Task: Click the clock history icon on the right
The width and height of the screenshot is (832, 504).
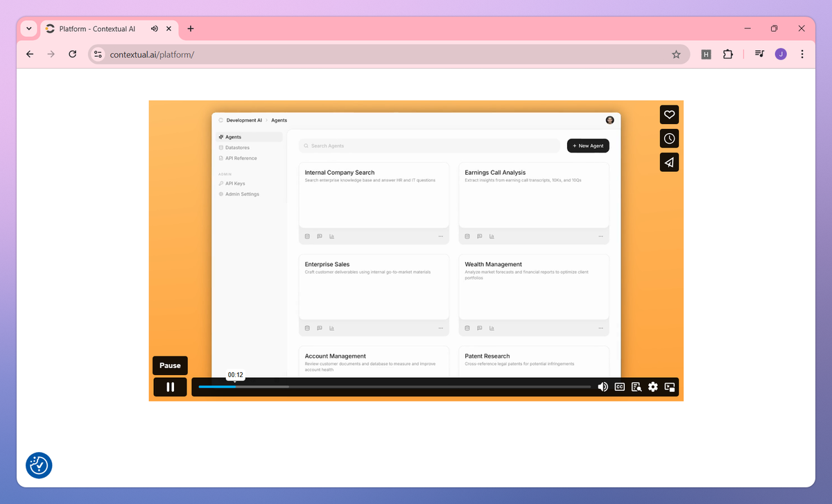Action: tap(669, 138)
